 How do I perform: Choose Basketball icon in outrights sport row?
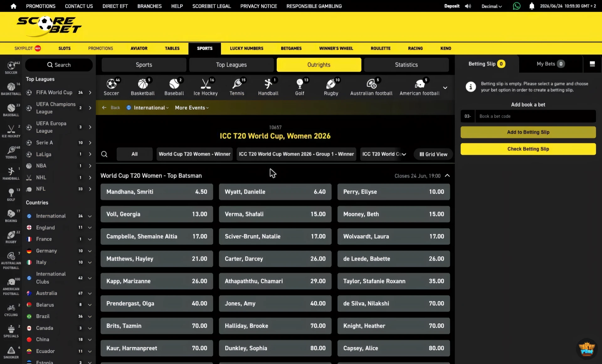[x=143, y=87]
